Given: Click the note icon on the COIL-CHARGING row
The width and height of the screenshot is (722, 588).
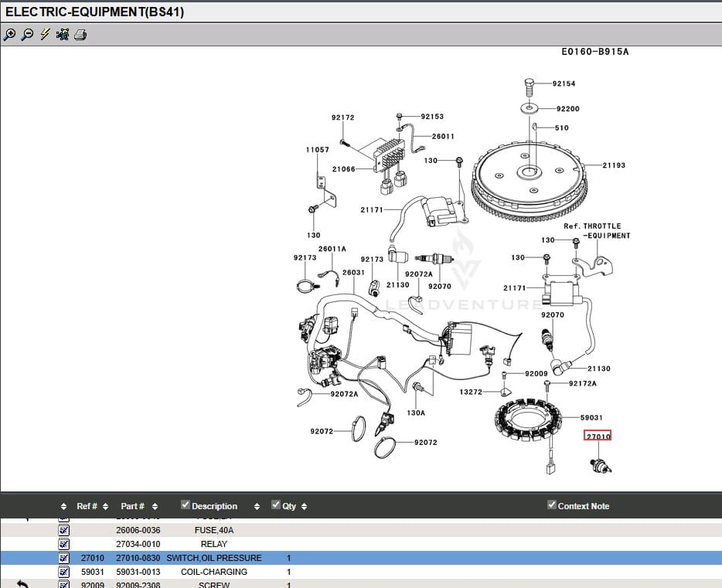Looking at the screenshot, I should (64, 572).
